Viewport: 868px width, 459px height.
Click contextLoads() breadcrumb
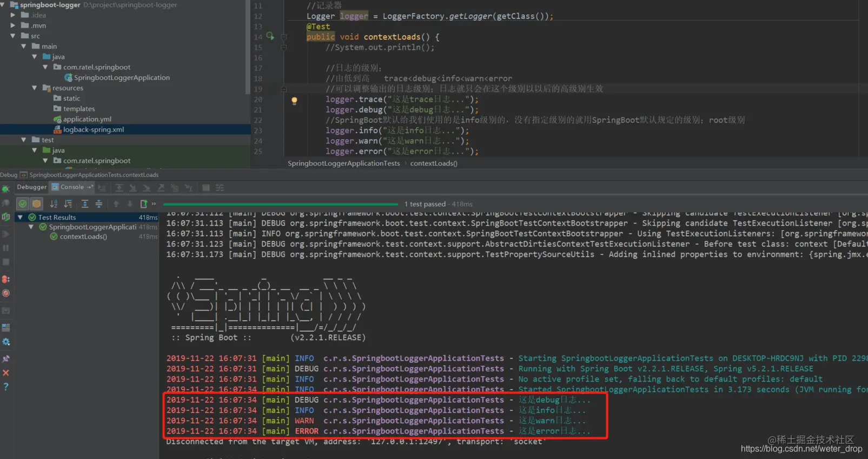pyautogui.click(x=434, y=163)
